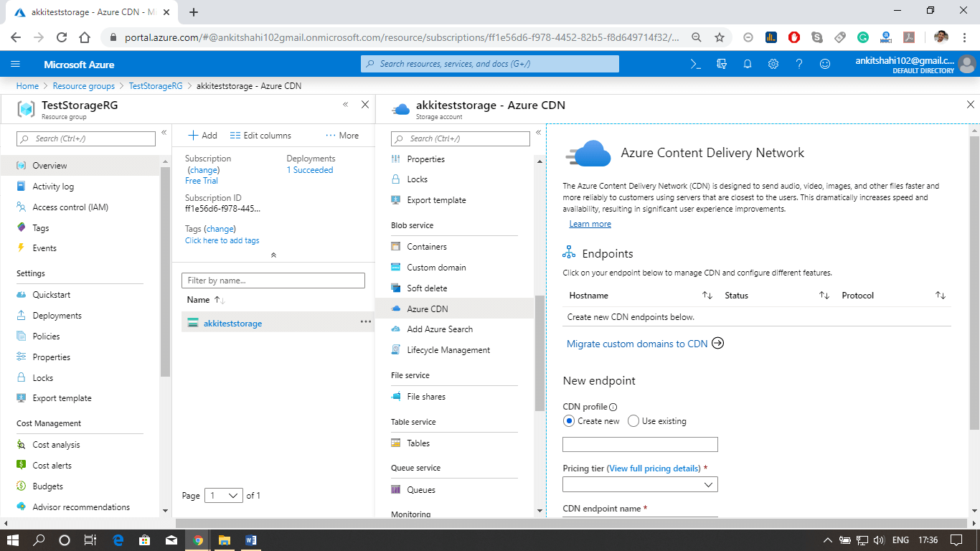Open Activity log in resource group menu
Image resolution: width=980 pixels, height=551 pixels.
[53, 187]
